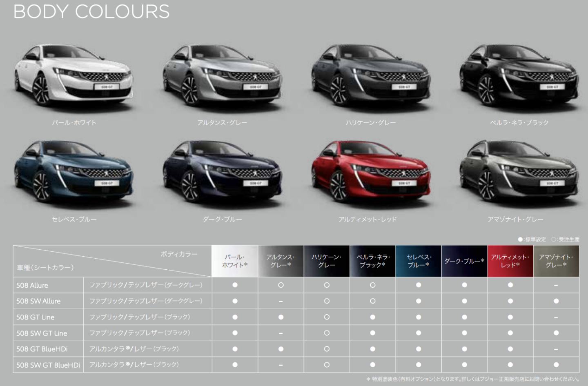Click the ダーク・ブルー caption under navy car
Screen dimensions: 588x386
coord(222,219)
